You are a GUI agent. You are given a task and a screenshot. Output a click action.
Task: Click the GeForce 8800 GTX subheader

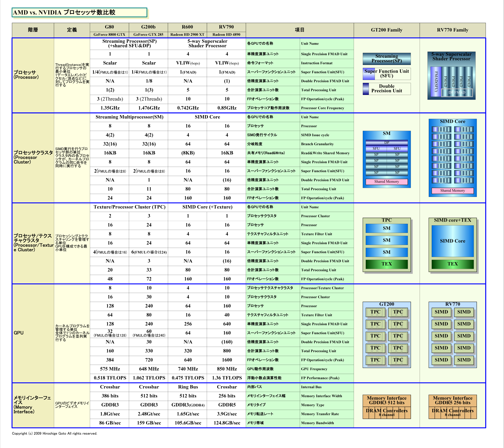pyautogui.click(x=109, y=34)
